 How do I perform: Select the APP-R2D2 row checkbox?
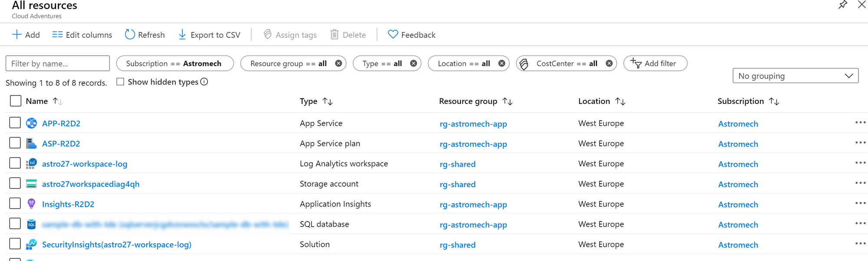click(15, 123)
